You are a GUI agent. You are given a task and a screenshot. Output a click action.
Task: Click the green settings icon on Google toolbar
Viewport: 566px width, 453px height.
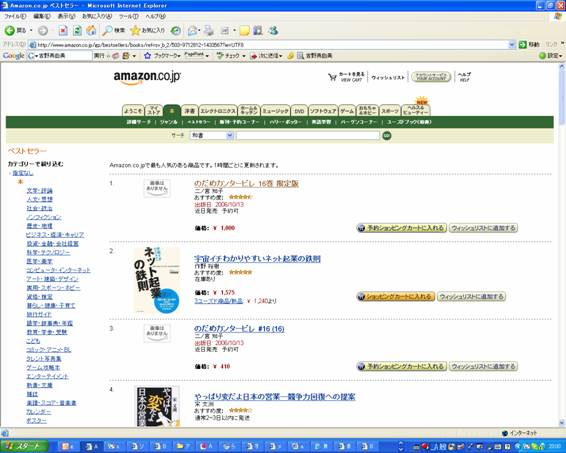click(x=542, y=56)
